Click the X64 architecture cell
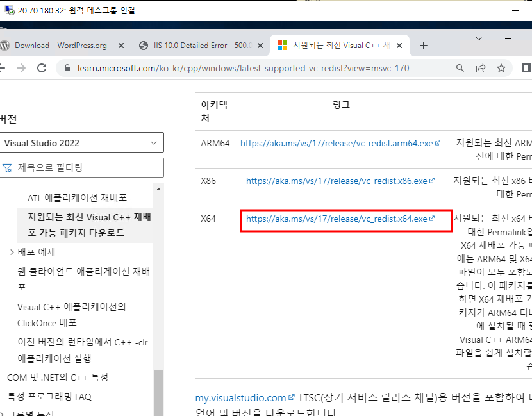This screenshot has height=416, width=532. coord(208,219)
